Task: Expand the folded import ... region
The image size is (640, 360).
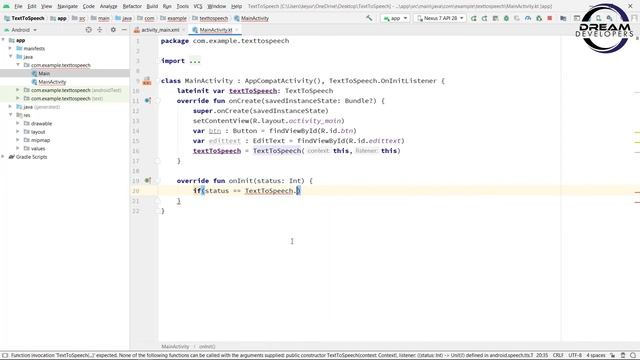Action: tap(195, 61)
